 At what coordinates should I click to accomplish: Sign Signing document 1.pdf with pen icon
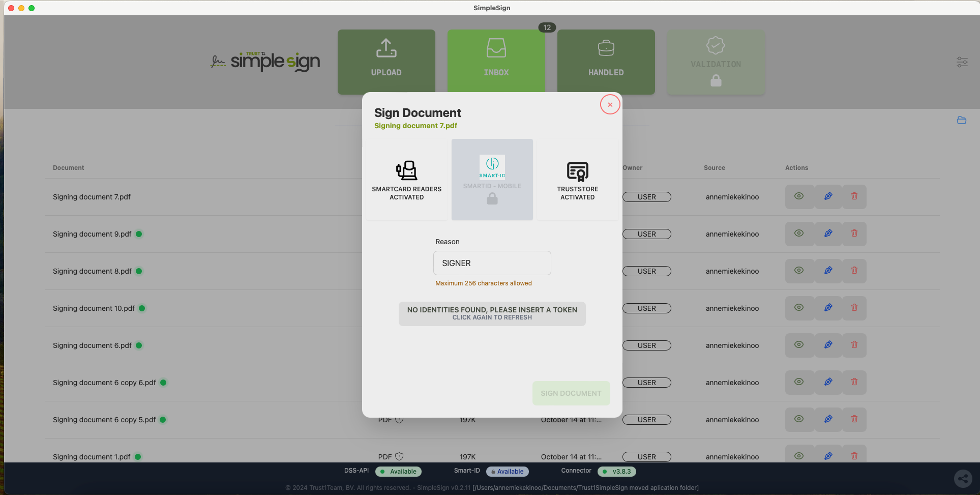pos(828,455)
